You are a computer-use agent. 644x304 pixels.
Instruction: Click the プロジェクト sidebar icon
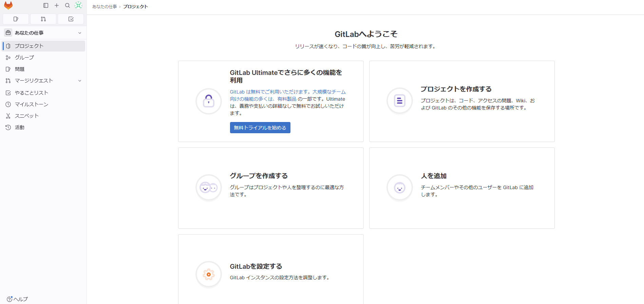pos(8,46)
